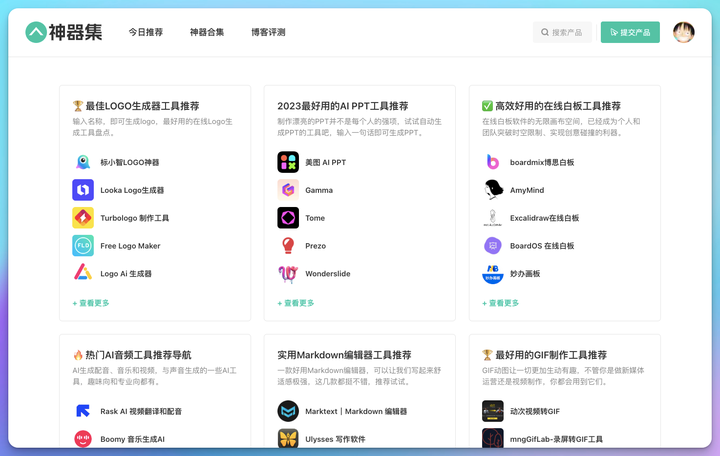Select the Rask AI 视频翻译和配音 text label
Screen dimensions: 720x456
pos(141,411)
